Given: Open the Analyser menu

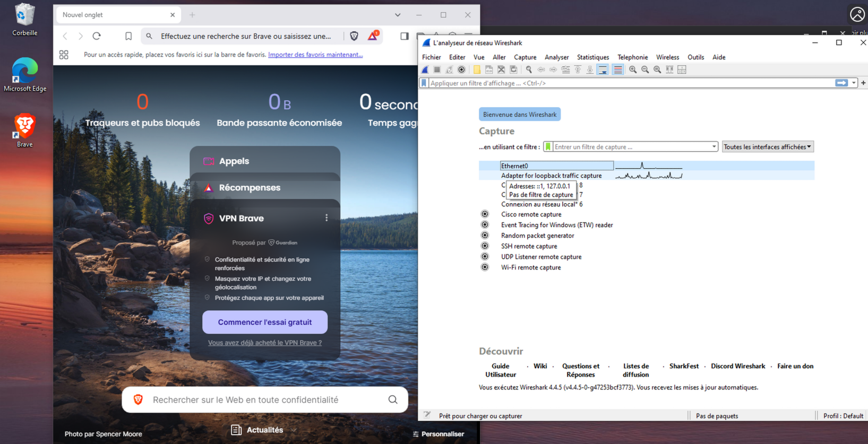Looking at the screenshot, I should (x=556, y=57).
